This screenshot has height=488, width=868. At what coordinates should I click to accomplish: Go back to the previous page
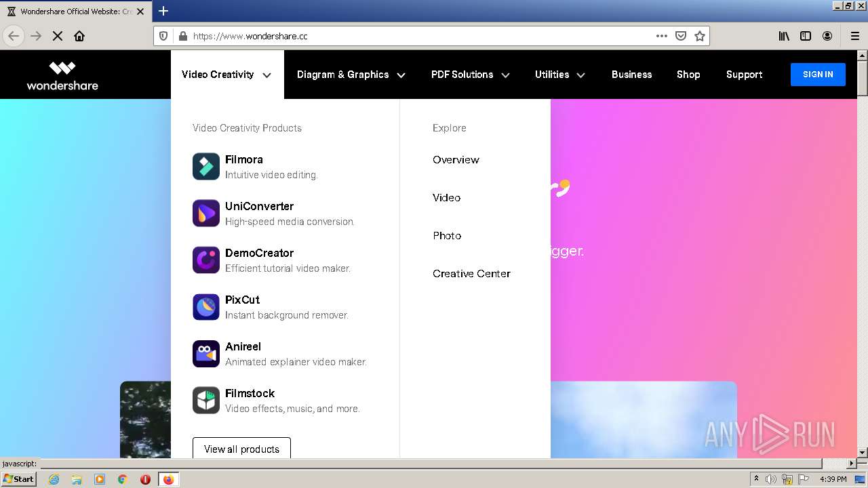click(x=14, y=36)
